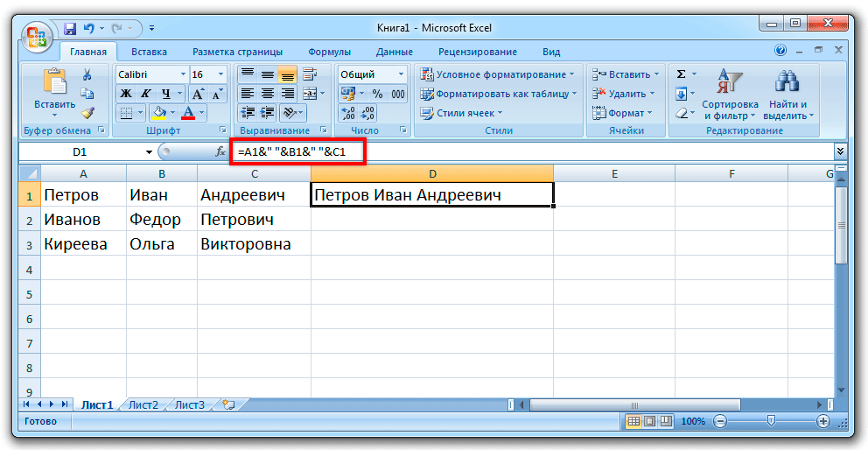868x450 pixels.
Task: Click the Cut scissors icon
Action: pos(87,74)
